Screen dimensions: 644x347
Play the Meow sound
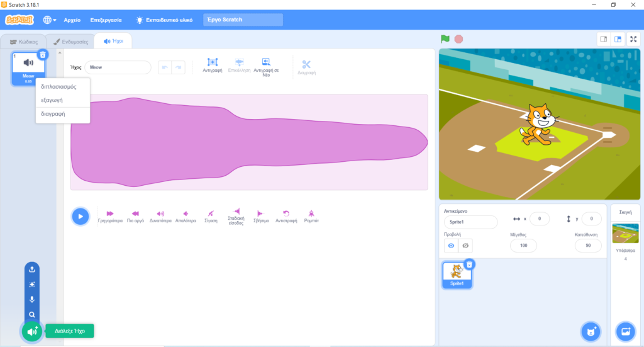(80, 217)
